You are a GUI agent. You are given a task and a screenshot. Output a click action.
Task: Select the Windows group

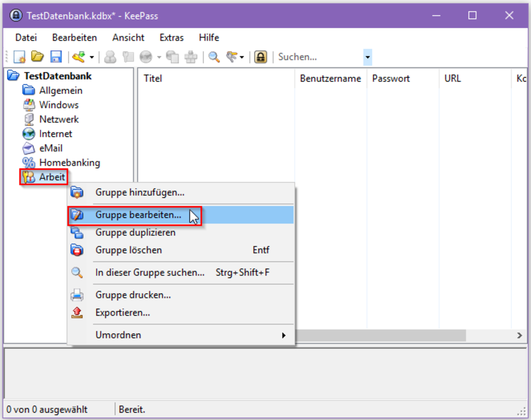click(x=59, y=105)
